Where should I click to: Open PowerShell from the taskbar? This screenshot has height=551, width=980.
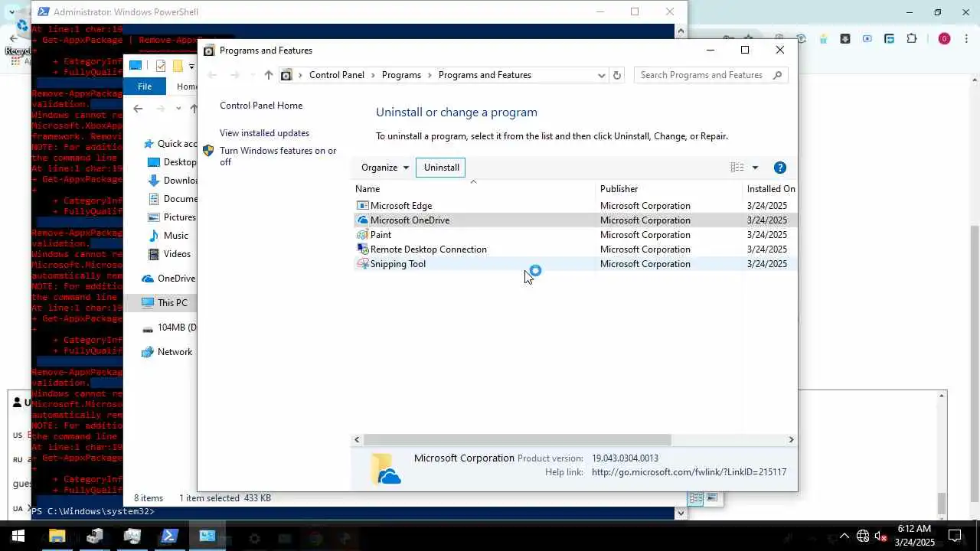[169, 536]
